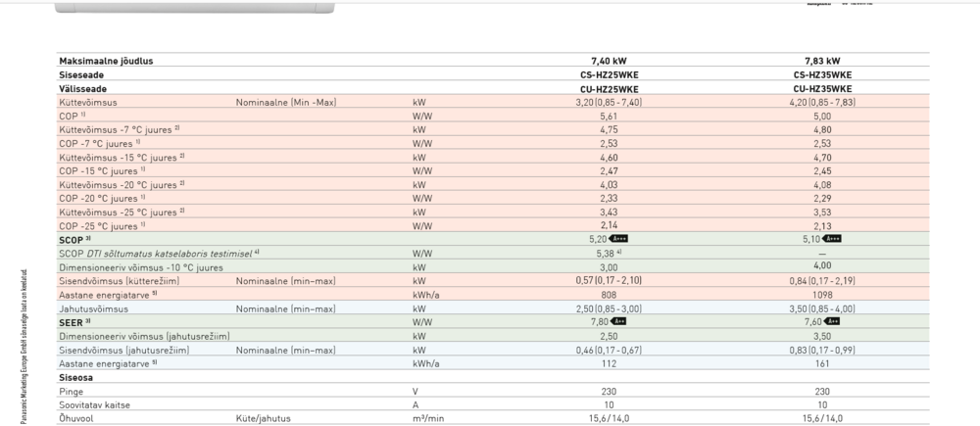Select the "Soovitatav kaitse" row label

[x=95, y=404]
